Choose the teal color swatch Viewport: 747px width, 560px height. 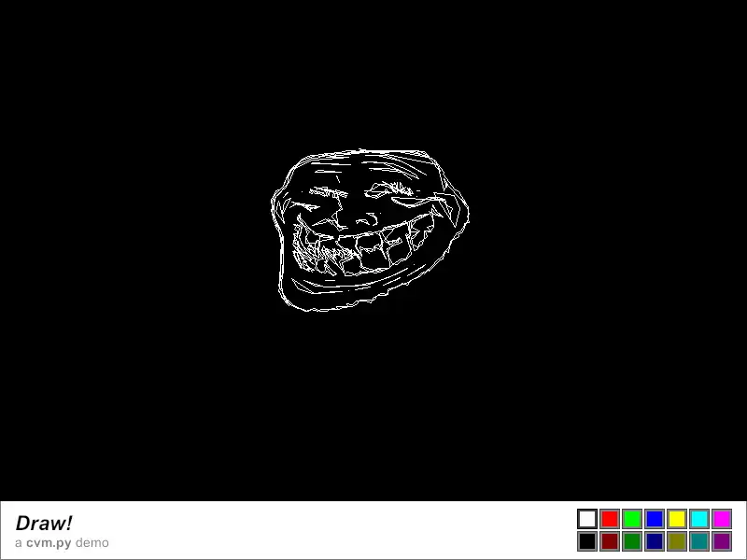tap(699, 541)
